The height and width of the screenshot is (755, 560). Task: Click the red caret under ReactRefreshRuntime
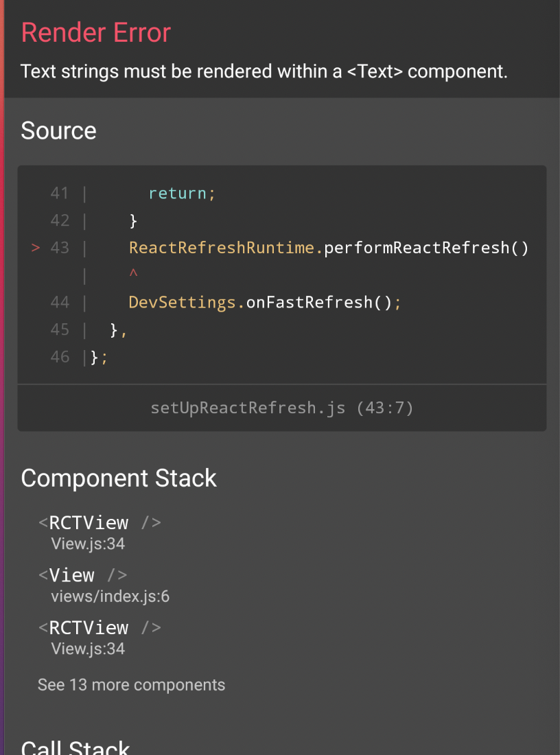[133, 275]
